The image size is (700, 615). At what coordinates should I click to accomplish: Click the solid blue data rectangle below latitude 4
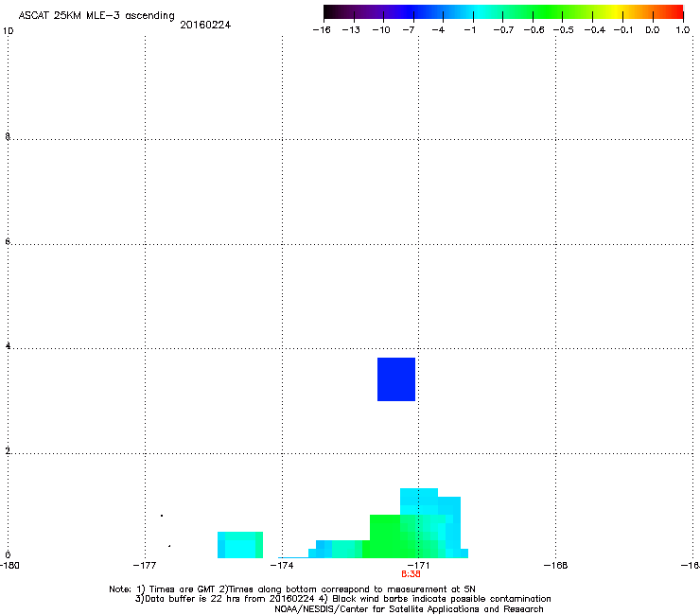click(x=396, y=379)
